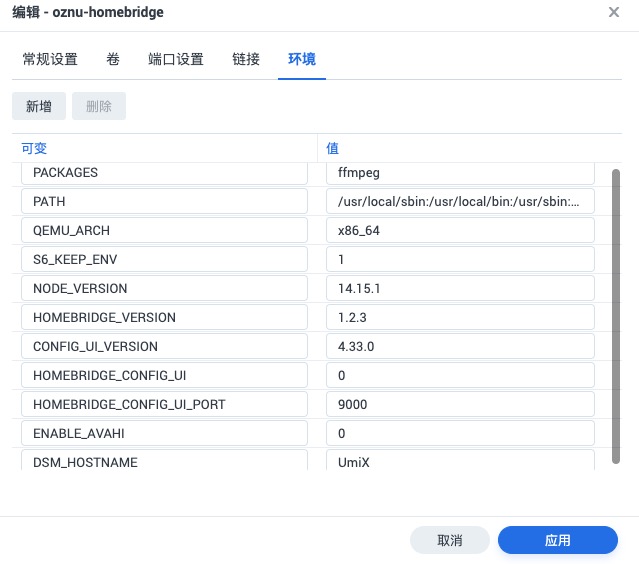Switch to the 常规设置 tab

tap(50, 59)
